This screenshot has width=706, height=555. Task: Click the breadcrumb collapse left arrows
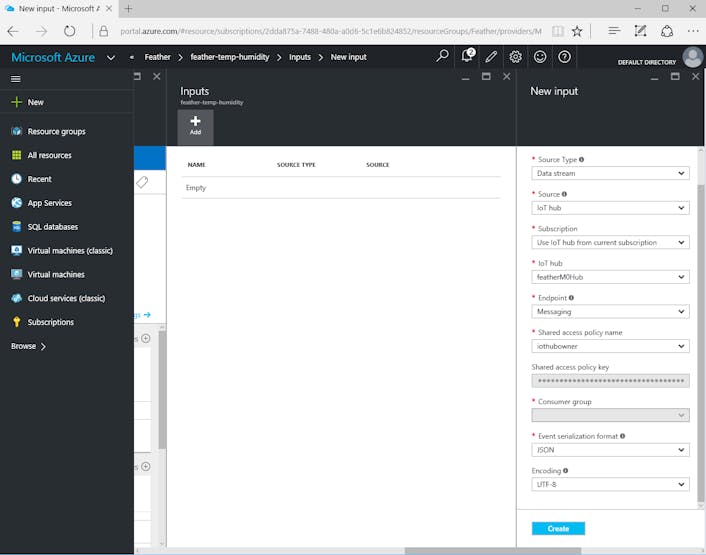131,57
